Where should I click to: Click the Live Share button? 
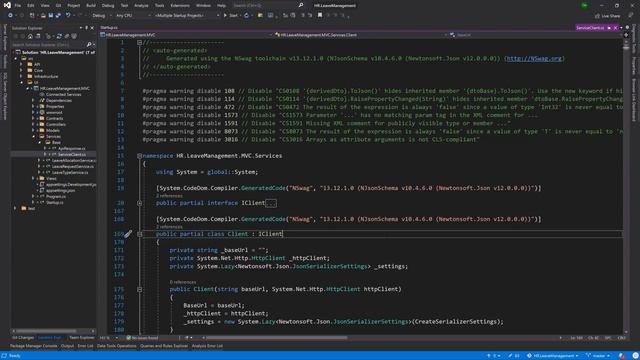608,16
